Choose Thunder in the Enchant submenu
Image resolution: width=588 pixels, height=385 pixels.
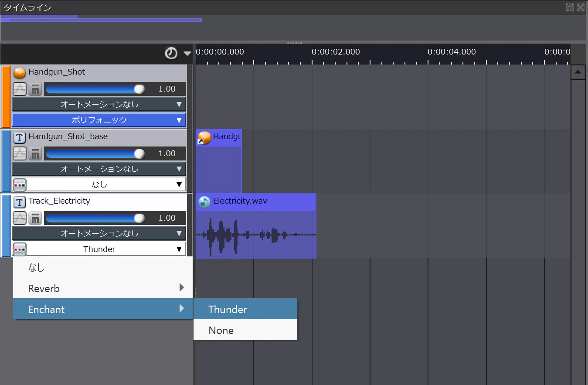(245, 309)
